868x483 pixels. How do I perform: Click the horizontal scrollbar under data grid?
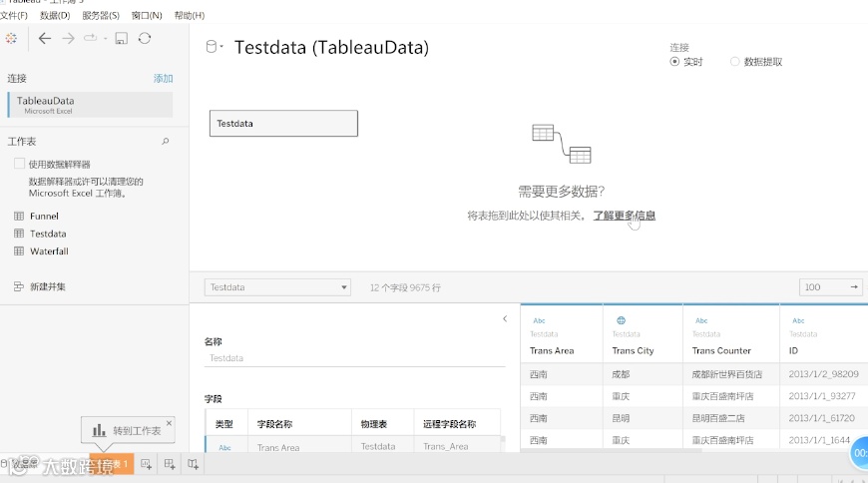(612, 450)
